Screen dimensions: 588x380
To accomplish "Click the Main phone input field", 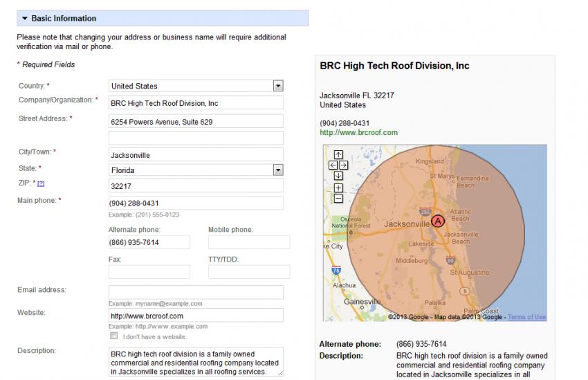I will point(196,203).
